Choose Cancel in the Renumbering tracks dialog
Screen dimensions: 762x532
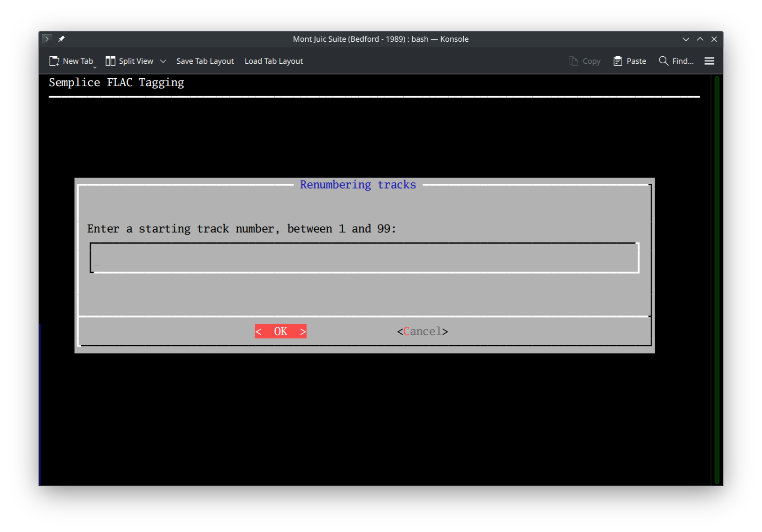[x=422, y=331]
